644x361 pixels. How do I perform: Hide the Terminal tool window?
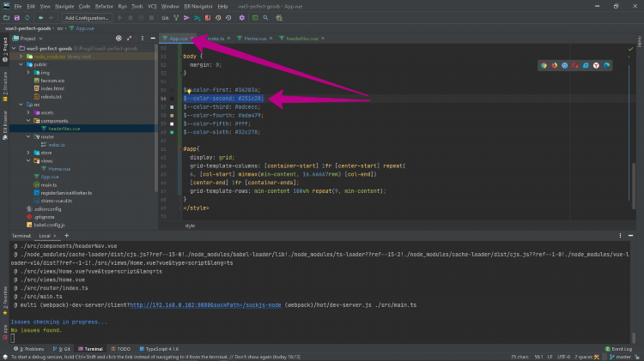(x=630, y=236)
